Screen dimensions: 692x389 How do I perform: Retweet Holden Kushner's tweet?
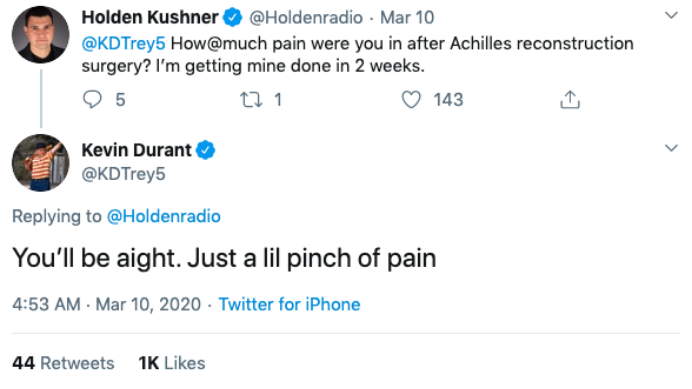[251, 99]
